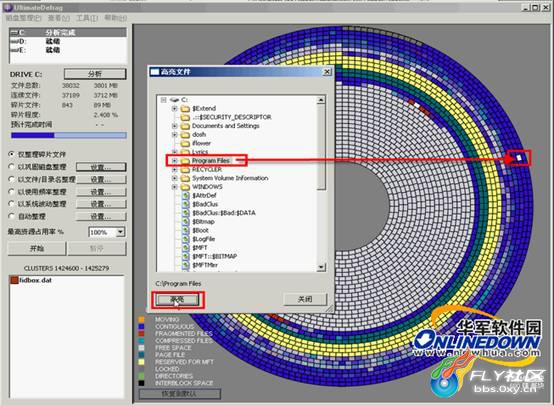Open the 帮助 (Help) menu

click(116, 18)
